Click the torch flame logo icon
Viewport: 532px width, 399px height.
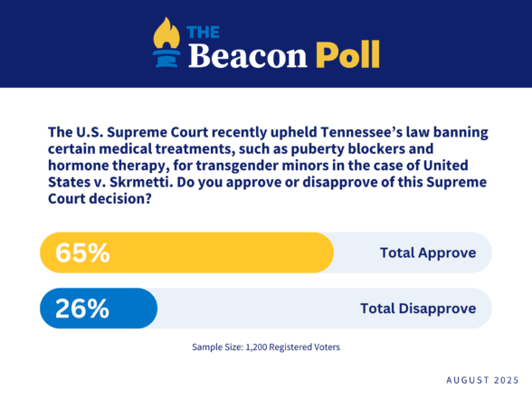[166, 33]
